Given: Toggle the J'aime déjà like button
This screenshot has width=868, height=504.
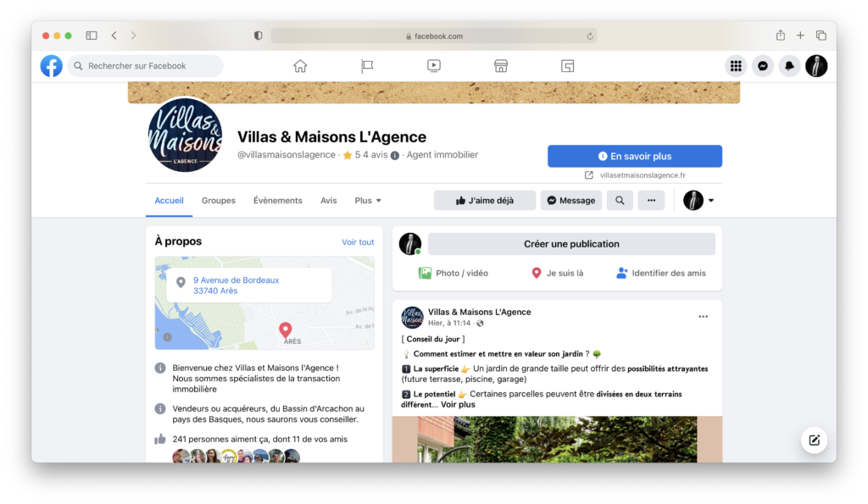Looking at the screenshot, I should pyautogui.click(x=485, y=200).
